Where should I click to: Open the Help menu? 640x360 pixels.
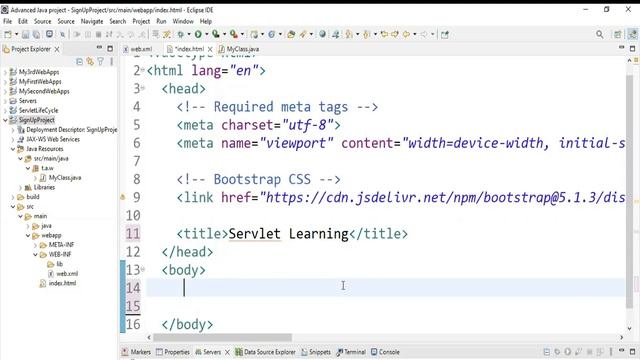[206, 21]
